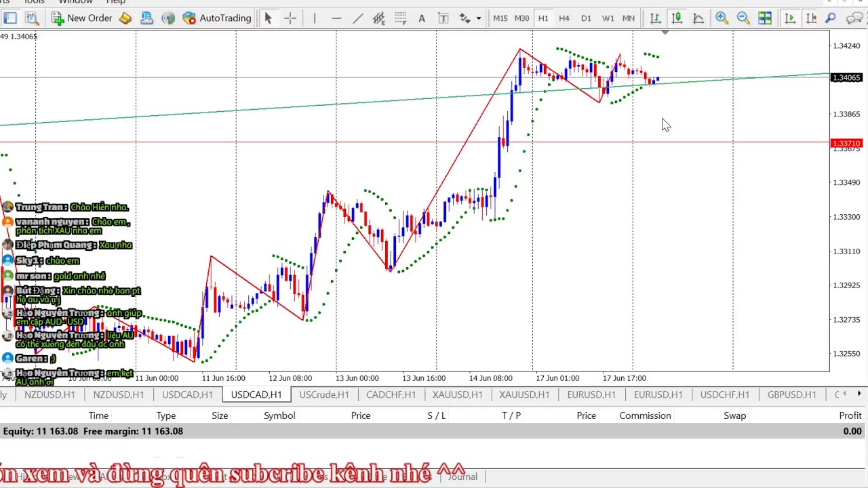Open the cloud Signals icon
The height and width of the screenshot is (488, 868).
pyautogui.click(x=146, y=18)
